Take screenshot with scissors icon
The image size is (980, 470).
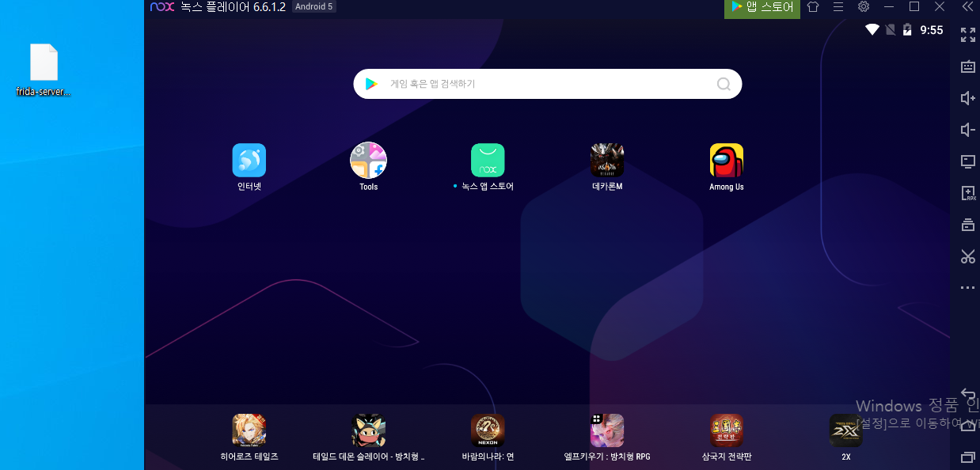coord(967,256)
